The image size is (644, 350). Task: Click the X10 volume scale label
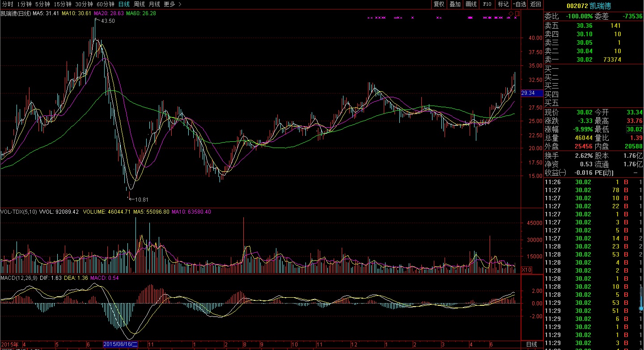tap(527, 270)
